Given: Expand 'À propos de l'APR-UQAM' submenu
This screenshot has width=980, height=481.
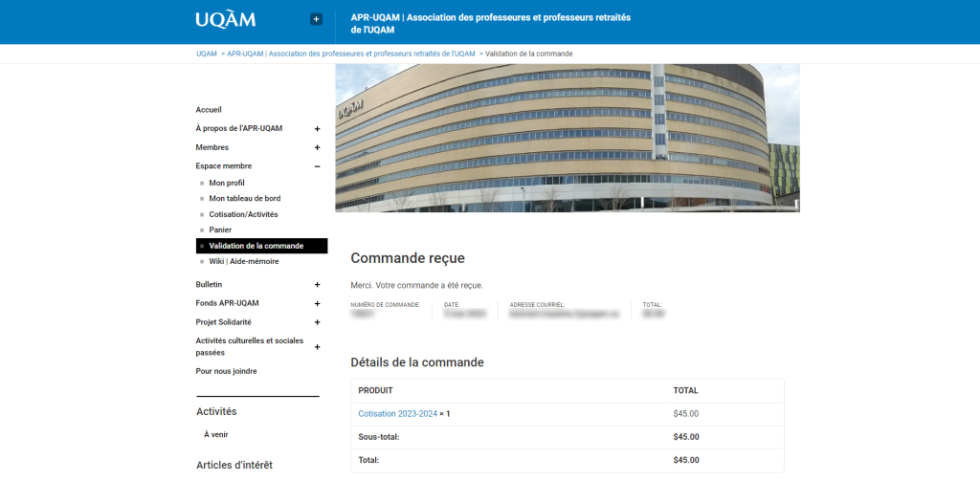Looking at the screenshot, I should (317, 129).
